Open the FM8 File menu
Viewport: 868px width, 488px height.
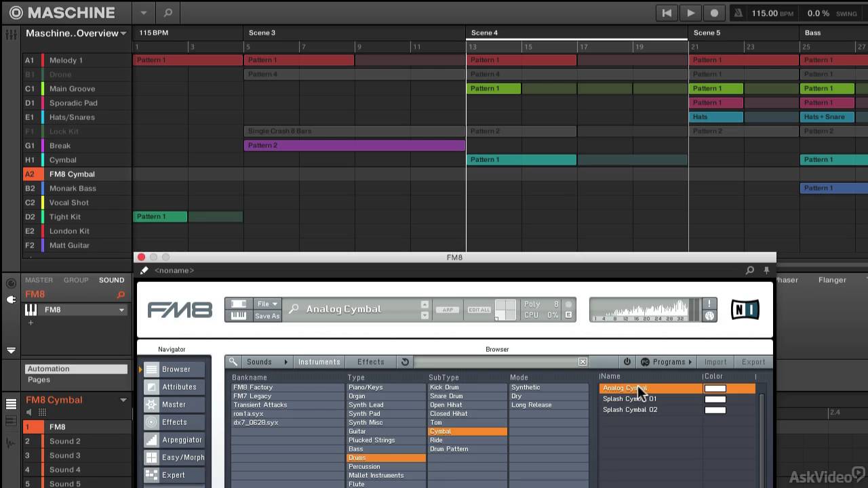click(266, 304)
